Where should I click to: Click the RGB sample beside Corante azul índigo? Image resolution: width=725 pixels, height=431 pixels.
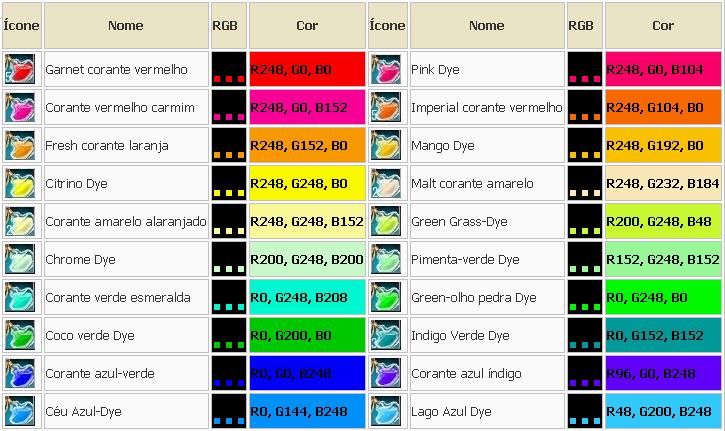(x=585, y=372)
